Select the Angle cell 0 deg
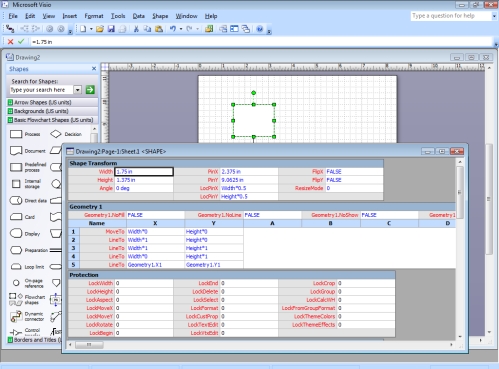 (144, 188)
